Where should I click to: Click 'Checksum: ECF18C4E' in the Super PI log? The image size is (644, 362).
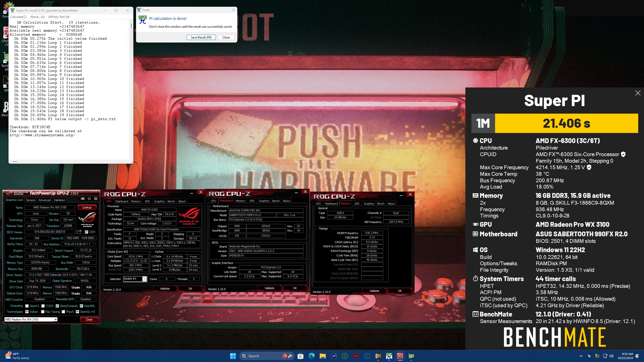(30, 127)
